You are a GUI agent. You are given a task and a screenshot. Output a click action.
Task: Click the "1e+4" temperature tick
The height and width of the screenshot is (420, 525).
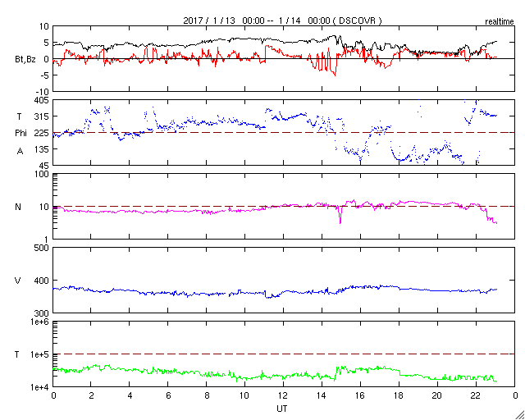pos(40,387)
